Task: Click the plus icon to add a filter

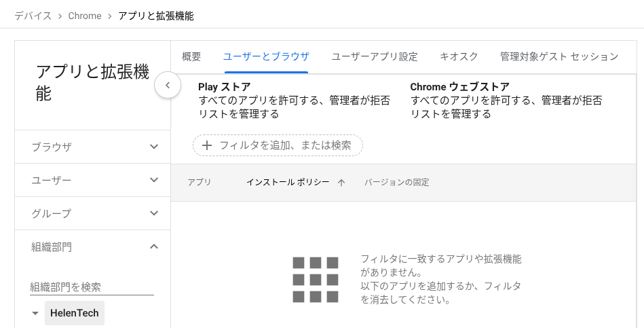Action: point(208,145)
